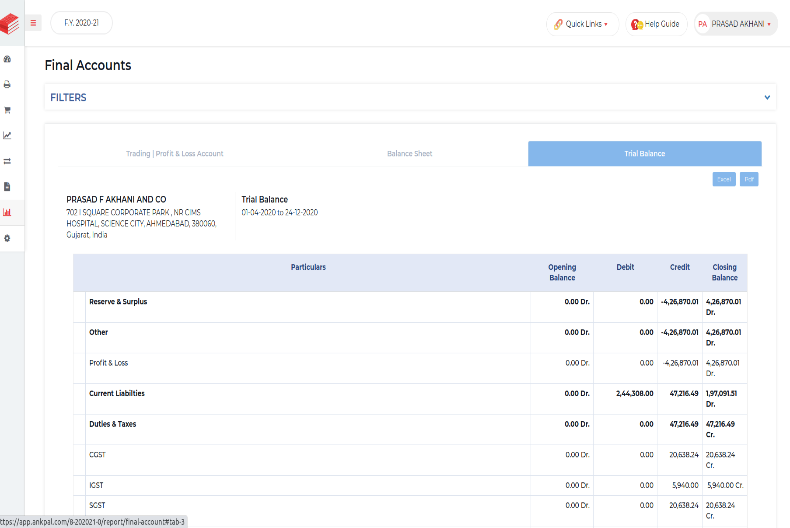Click the Pdf export button

(x=750, y=179)
